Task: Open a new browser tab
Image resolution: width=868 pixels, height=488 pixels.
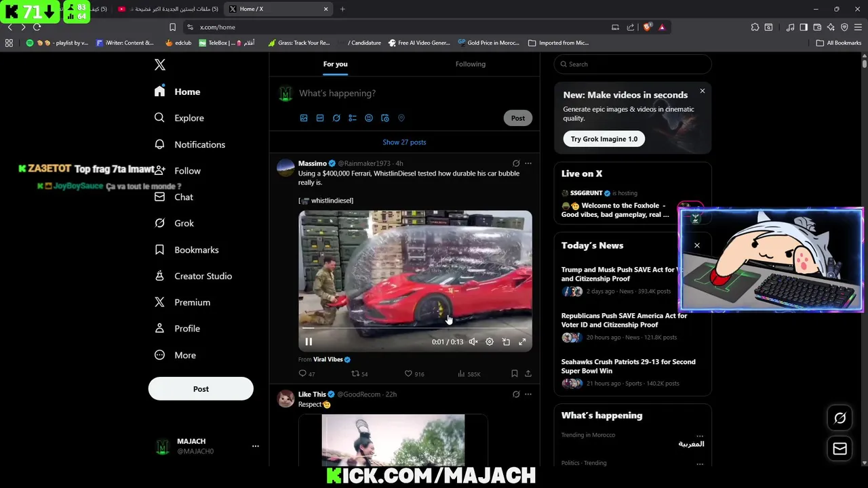Action: [342, 9]
